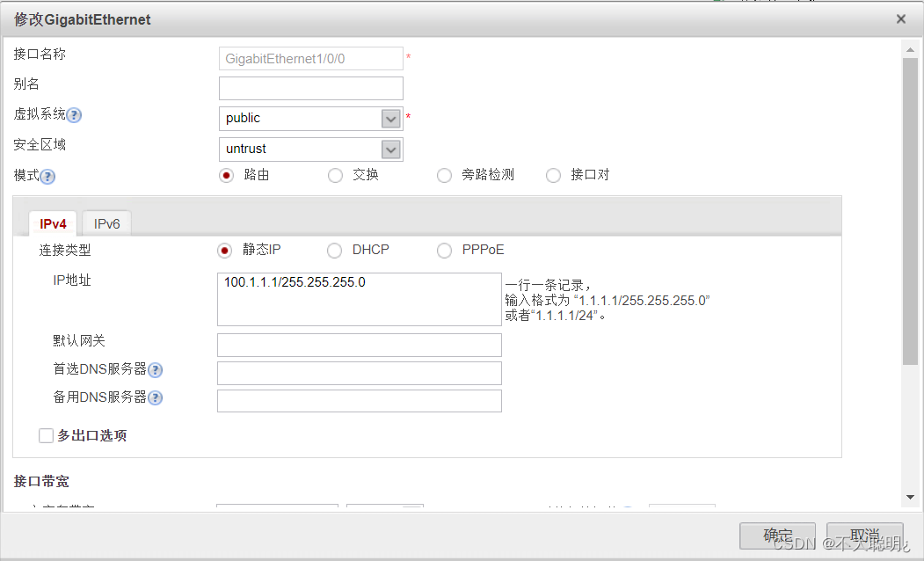The height and width of the screenshot is (561, 924).
Task: Click the 默认网关 input field
Action: [360, 345]
